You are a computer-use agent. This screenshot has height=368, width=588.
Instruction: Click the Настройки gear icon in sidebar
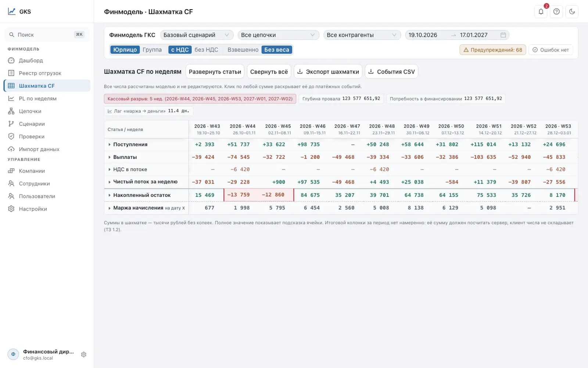click(11, 209)
